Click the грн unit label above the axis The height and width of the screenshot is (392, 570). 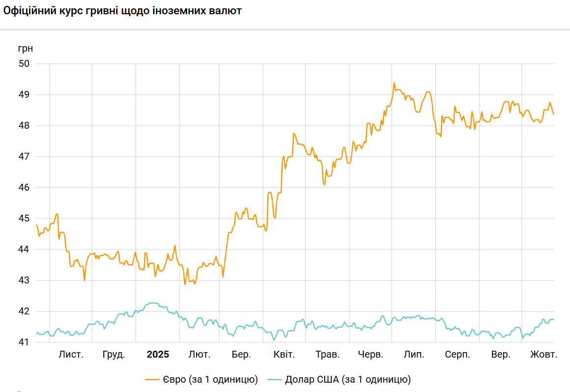point(25,49)
